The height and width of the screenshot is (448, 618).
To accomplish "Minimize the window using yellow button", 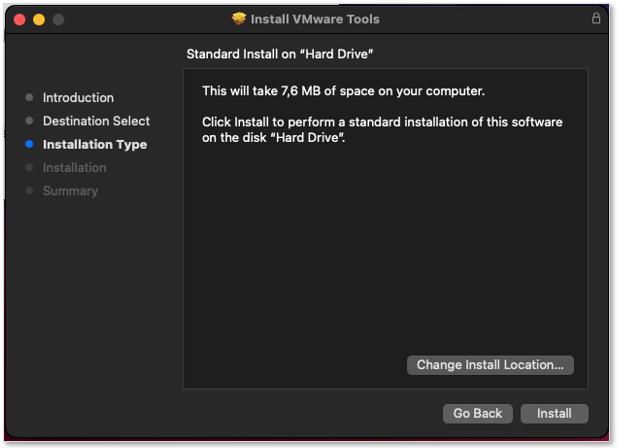I will click(39, 19).
